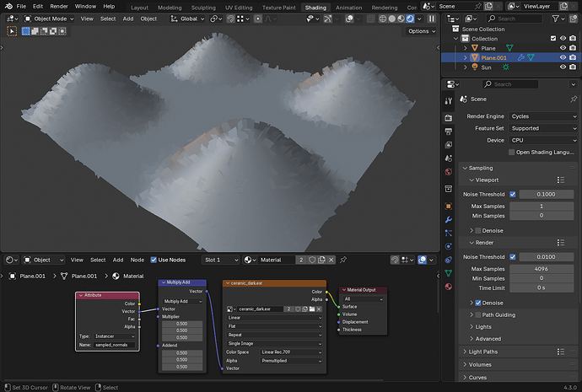Open the Collection properties icon in the tab column
Viewport: 582px width, 392px height.
(449, 189)
